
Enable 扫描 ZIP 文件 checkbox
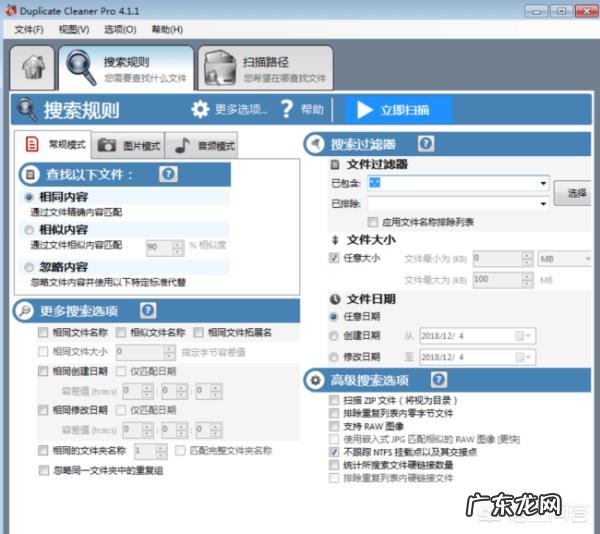(x=334, y=400)
